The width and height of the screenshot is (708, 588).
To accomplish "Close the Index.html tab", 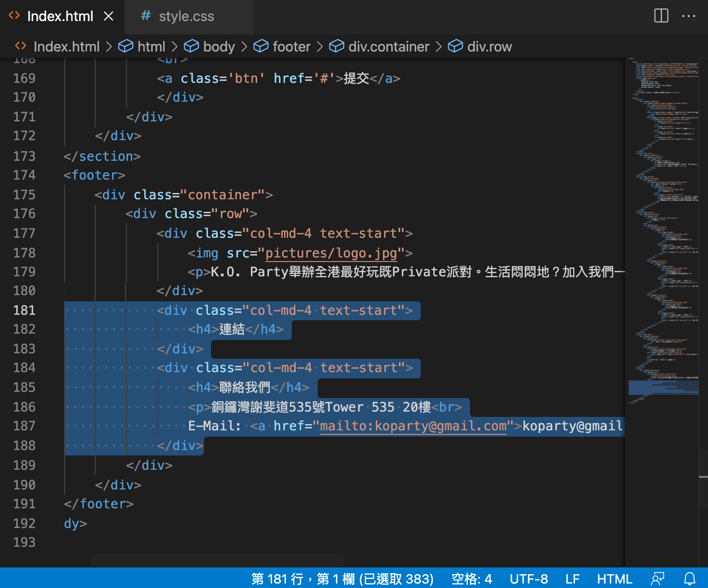I will 108,17.
